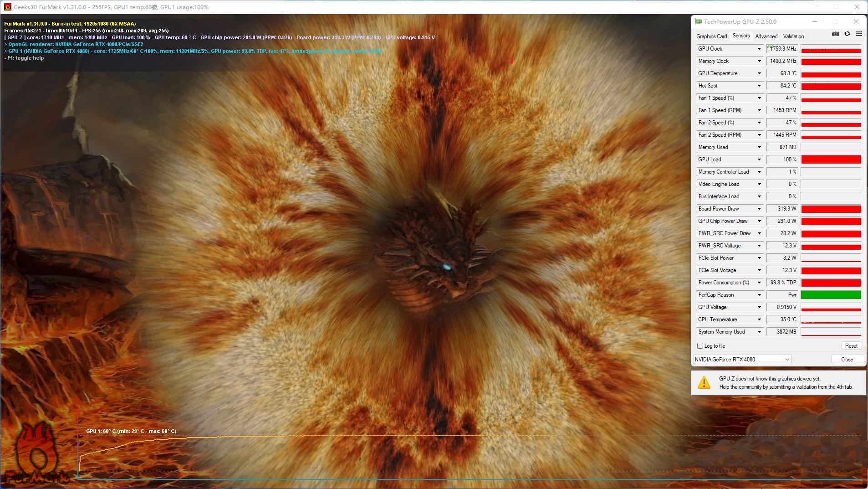
Task: Click the GPU Chip Power Draw value 291.0 W
Action: click(x=782, y=221)
